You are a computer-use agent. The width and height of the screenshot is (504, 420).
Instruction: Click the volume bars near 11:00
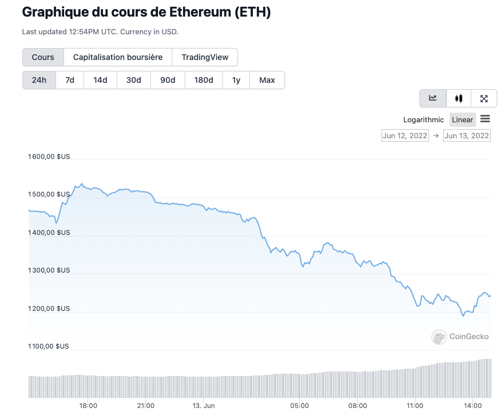click(415, 382)
